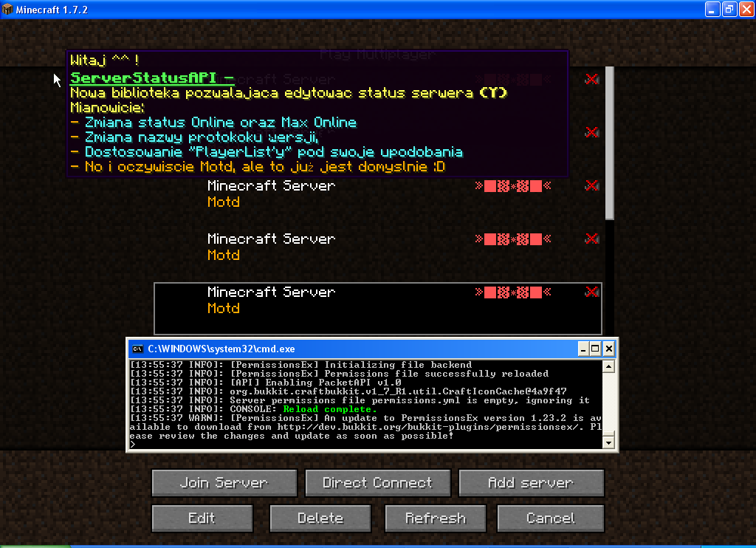Image resolution: width=756 pixels, height=548 pixels.
Task: Click Add server button
Action: tap(532, 483)
